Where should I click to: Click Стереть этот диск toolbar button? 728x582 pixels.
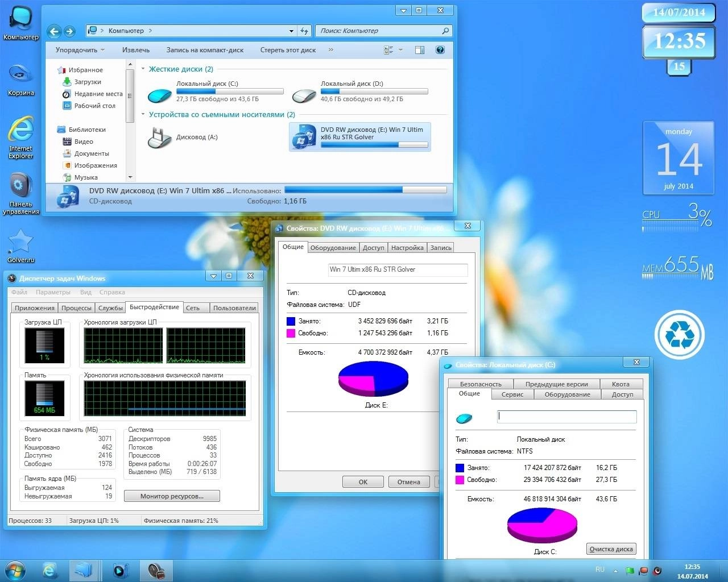[288, 50]
